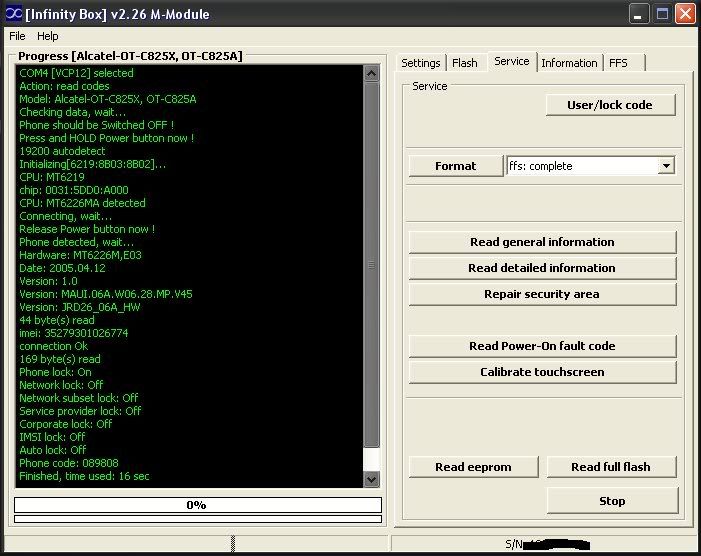Switch to the Flash tab
Image resolution: width=701 pixels, height=556 pixels.
coord(465,63)
